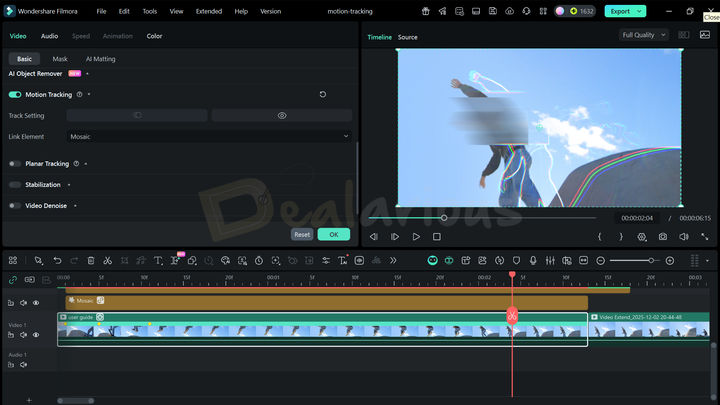Screen dimensions: 720x405
Task: Reset Motion Tracking with circular arrow
Action: pyautogui.click(x=323, y=94)
